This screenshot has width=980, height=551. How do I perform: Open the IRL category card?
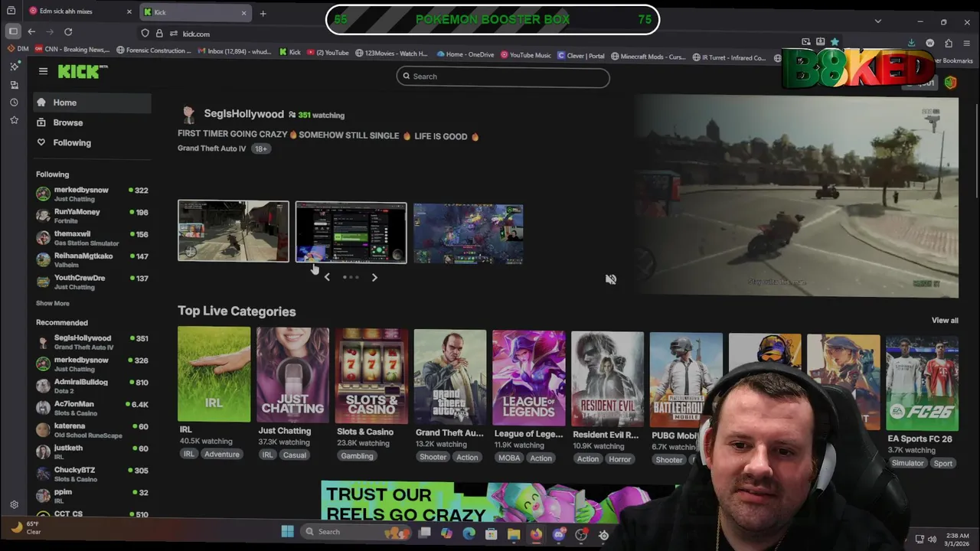pyautogui.click(x=214, y=374)
